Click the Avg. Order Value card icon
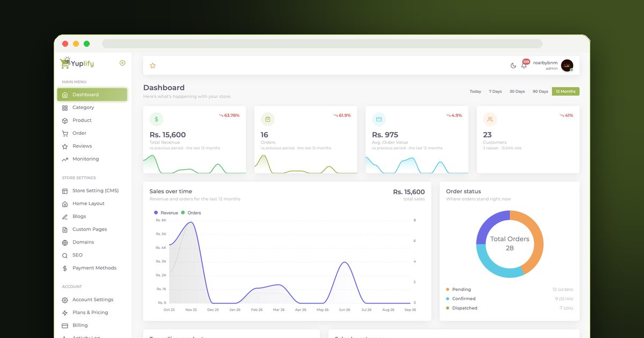 coord(379,119)
